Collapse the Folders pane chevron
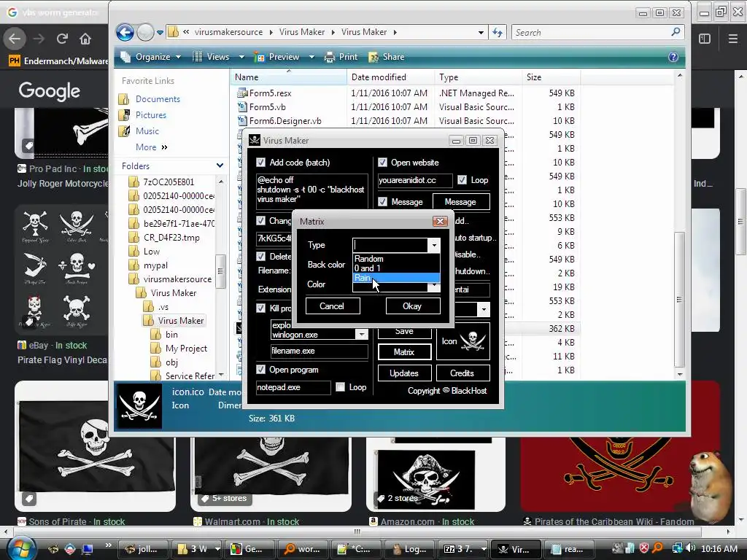Screen dimensions: 747x560 220,166
